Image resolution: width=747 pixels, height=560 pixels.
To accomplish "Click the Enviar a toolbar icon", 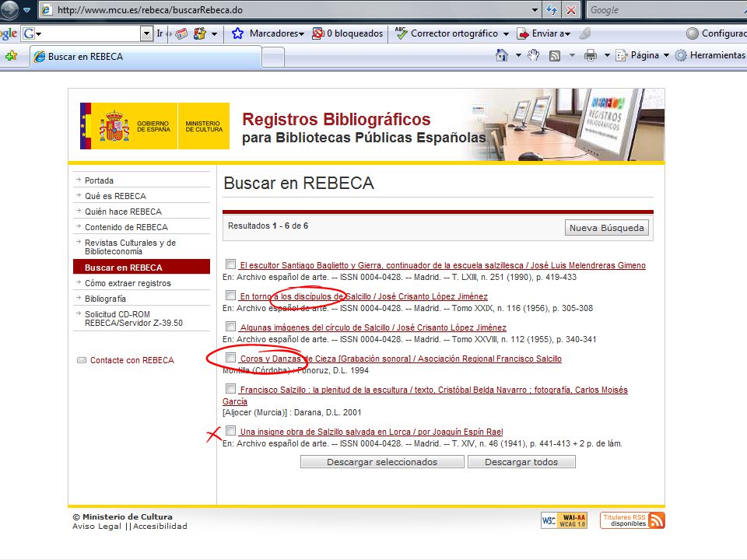I will (523, 33).
